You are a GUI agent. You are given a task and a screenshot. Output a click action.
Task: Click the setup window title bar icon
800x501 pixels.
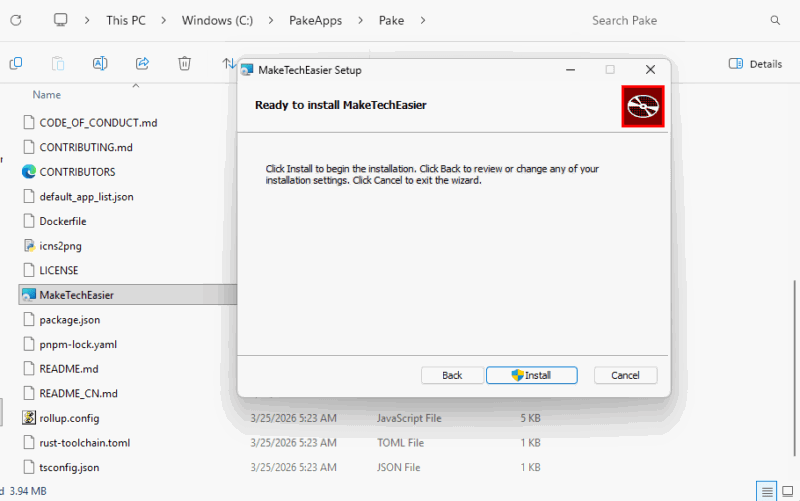tap(247, 70)
